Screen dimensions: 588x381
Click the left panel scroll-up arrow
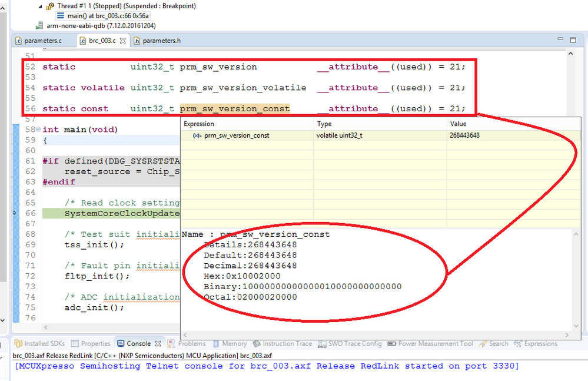(x=2, y=8)
